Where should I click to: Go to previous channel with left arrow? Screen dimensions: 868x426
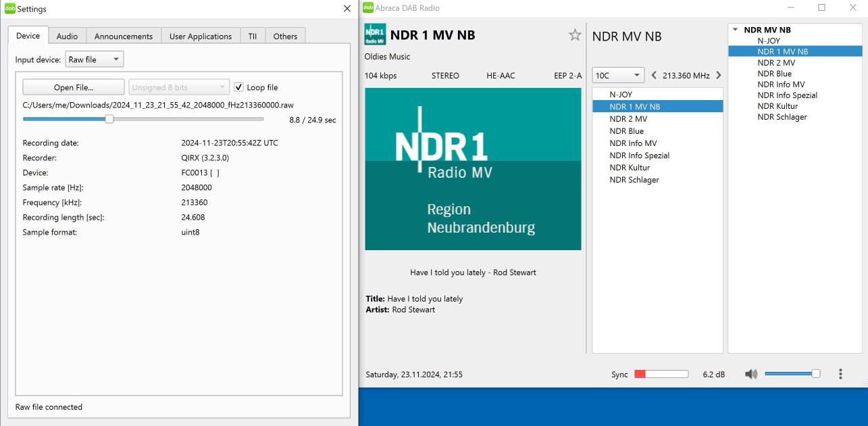[x=654, y=75]
